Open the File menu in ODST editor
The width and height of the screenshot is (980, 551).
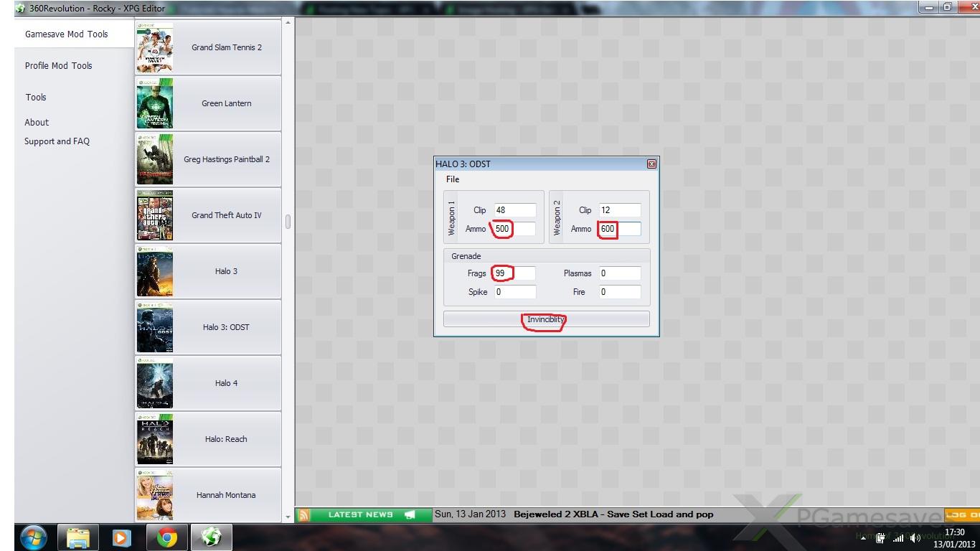[x=453, y=179]
